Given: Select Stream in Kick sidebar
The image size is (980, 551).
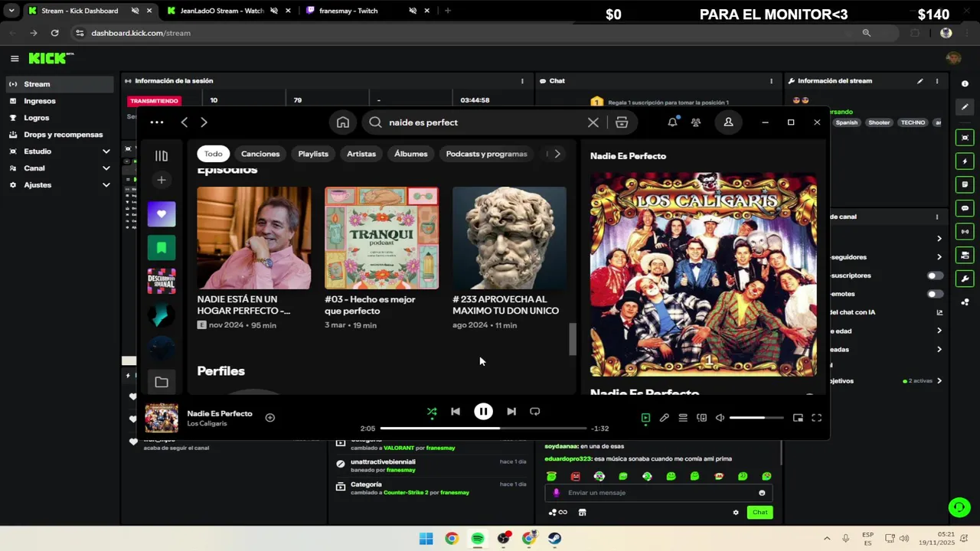Looking at the screenshot, I should pos(60,84).
